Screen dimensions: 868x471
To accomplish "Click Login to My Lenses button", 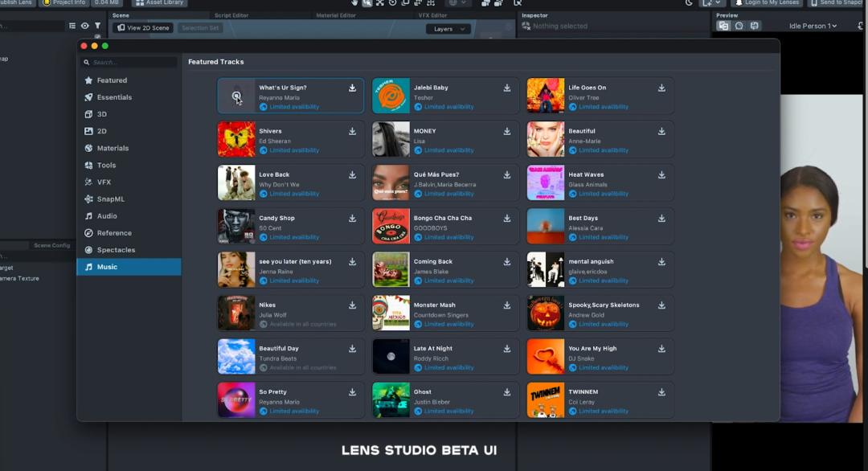I will pos(768,2).
